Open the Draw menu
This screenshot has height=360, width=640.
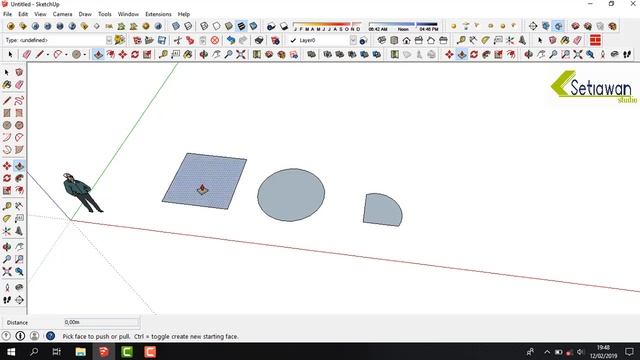click(85, 14)
